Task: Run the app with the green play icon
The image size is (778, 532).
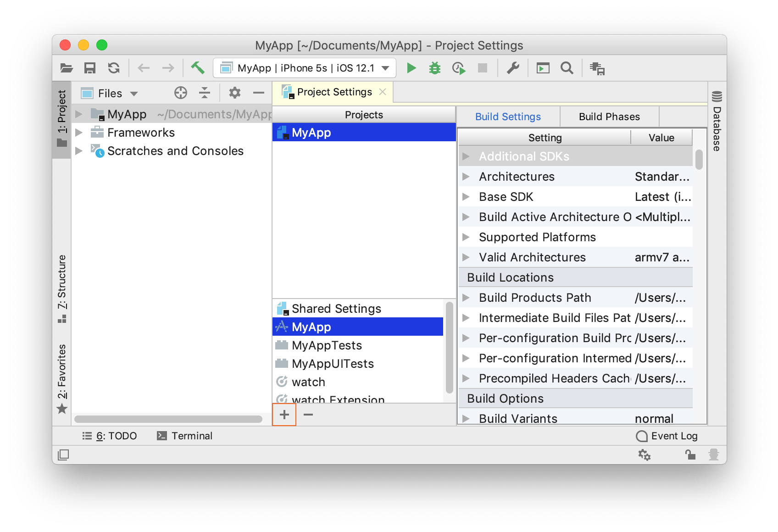Action: coord(411,68)
